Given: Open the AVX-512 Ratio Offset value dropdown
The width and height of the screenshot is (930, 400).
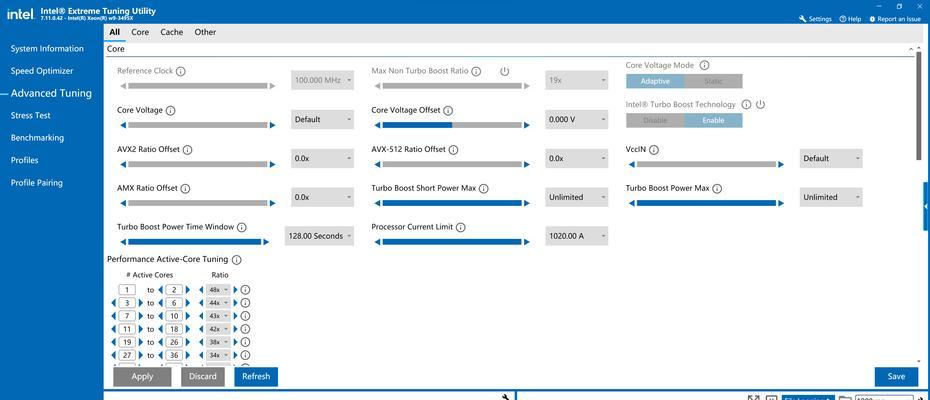Looking at the screenshot, I should point(577,158).
